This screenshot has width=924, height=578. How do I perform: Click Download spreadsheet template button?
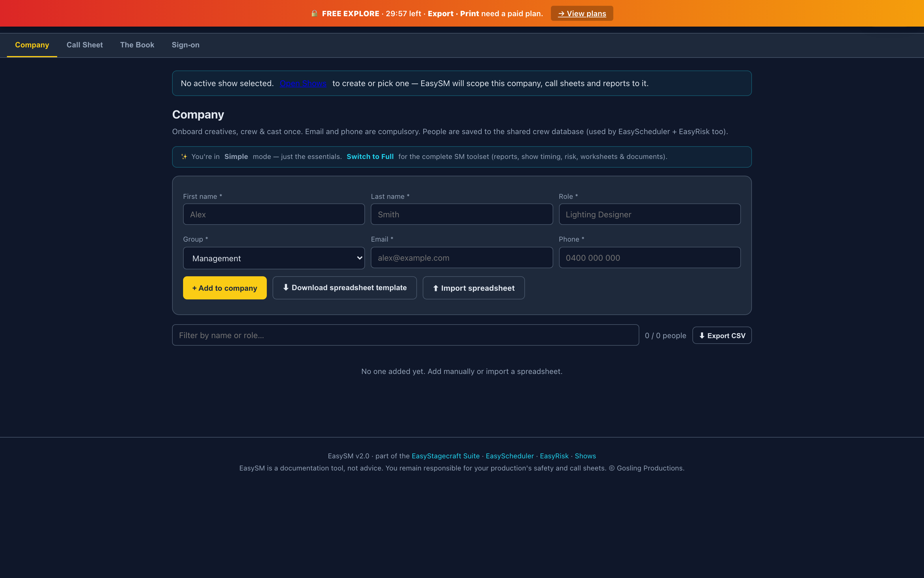(x=344, y=288)
